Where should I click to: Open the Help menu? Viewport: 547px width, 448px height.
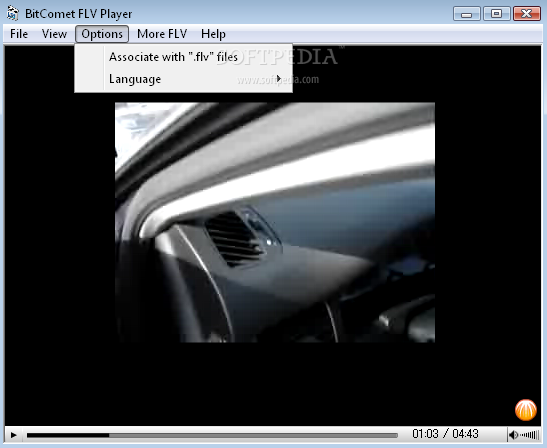point(213,34)
